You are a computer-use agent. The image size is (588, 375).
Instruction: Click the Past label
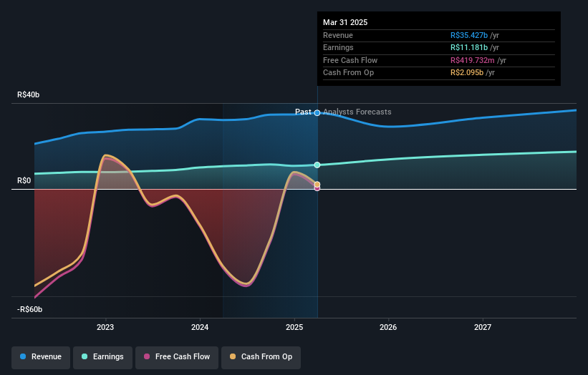click(x=303, y=112)
